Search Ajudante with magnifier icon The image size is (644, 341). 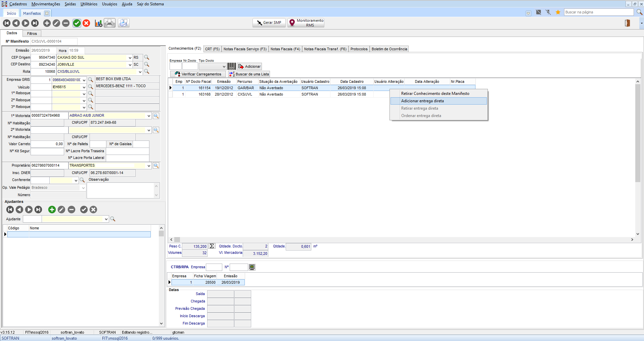click(x=113, y=219)
